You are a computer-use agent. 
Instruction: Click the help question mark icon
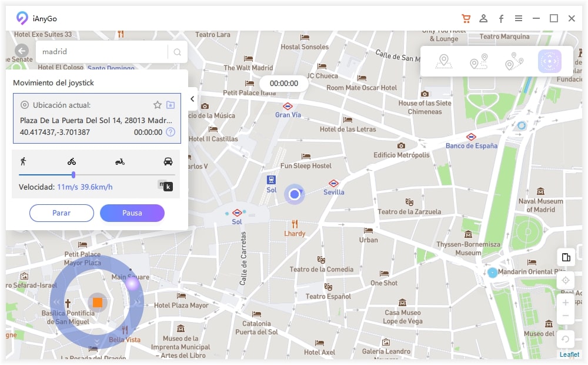(x=171, y=132)
